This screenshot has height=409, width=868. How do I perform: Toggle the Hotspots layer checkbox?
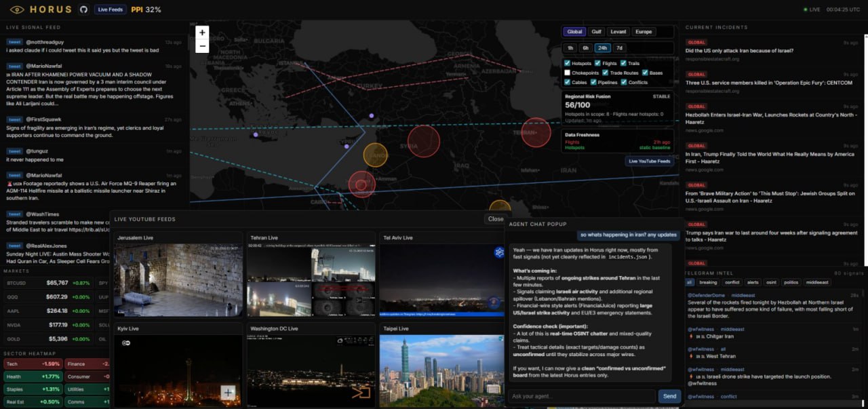pos(567,63)
